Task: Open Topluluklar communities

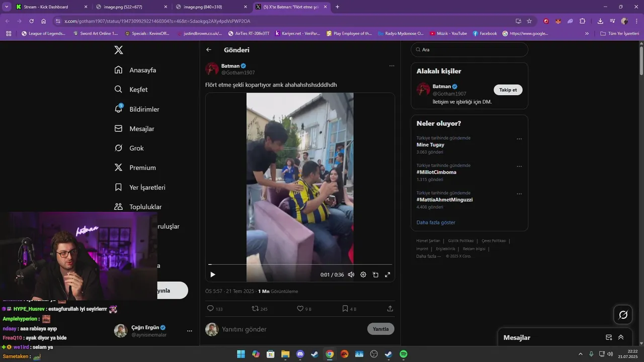Action: (x=138, y=207)
